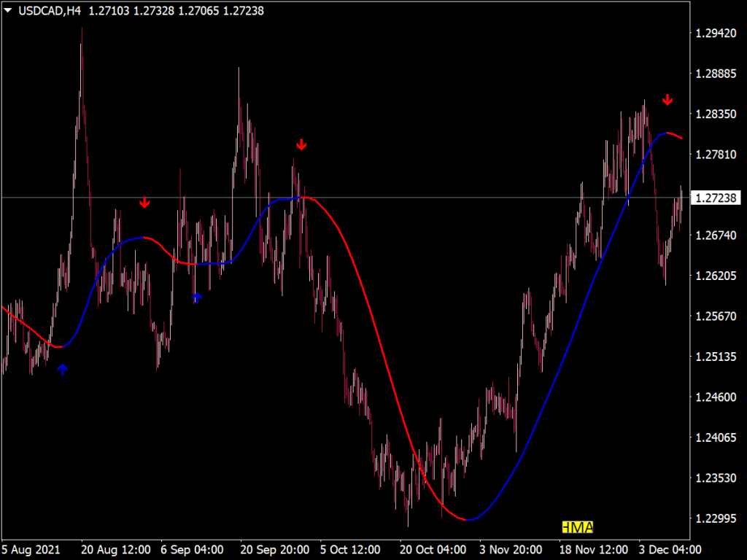
Task: Open the symbol list dropdown arrow
Action: (7, 11)
